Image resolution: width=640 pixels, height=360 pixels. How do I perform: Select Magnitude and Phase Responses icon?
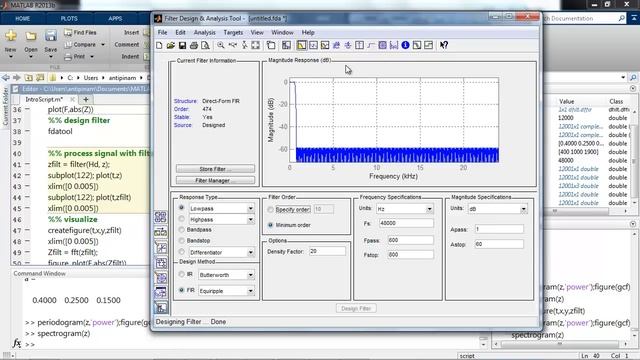(325, 45)
